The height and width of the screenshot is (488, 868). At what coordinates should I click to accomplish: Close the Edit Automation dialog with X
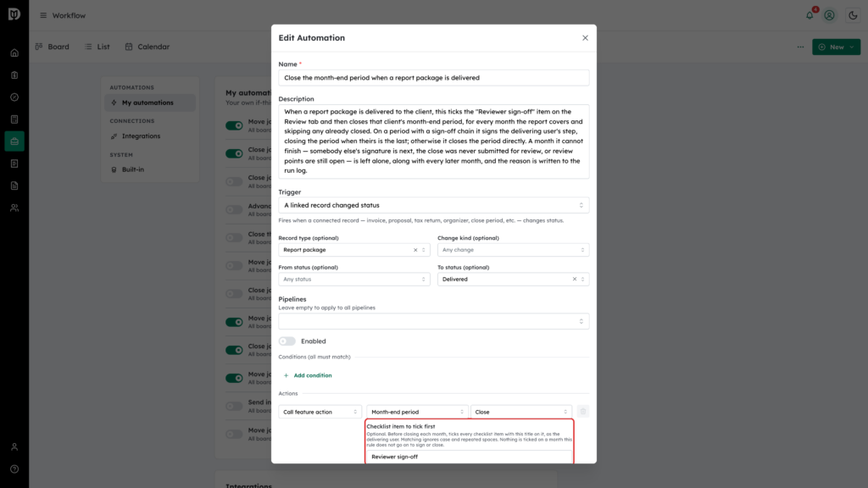point(585,37)
